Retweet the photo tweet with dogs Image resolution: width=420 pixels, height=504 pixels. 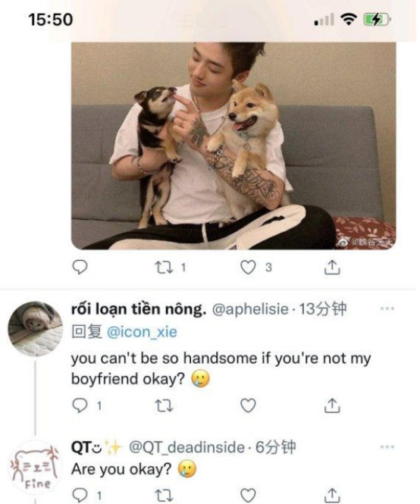pos(164,267)
